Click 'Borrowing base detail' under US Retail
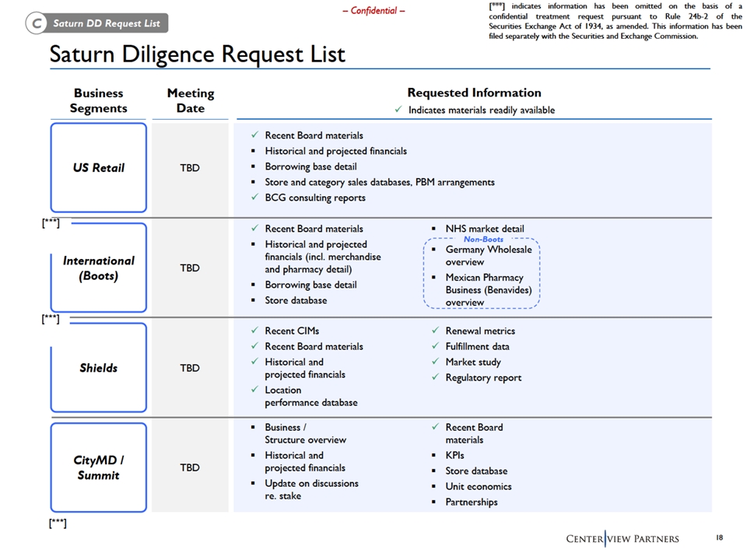 point(310,166)
